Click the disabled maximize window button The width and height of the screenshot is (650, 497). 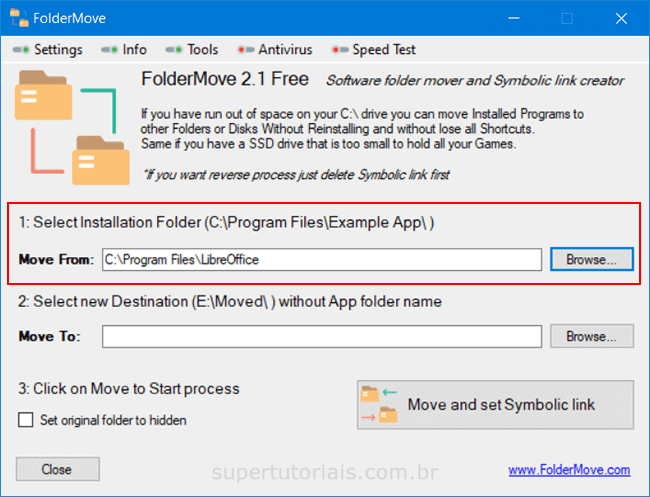tap(567, 18)
